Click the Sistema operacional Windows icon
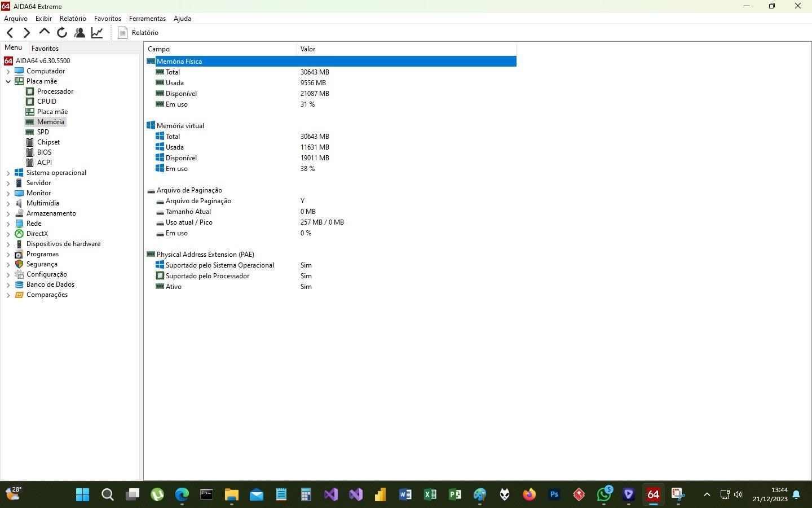Screen dimensions: 812x508 [x=19, y=173]
